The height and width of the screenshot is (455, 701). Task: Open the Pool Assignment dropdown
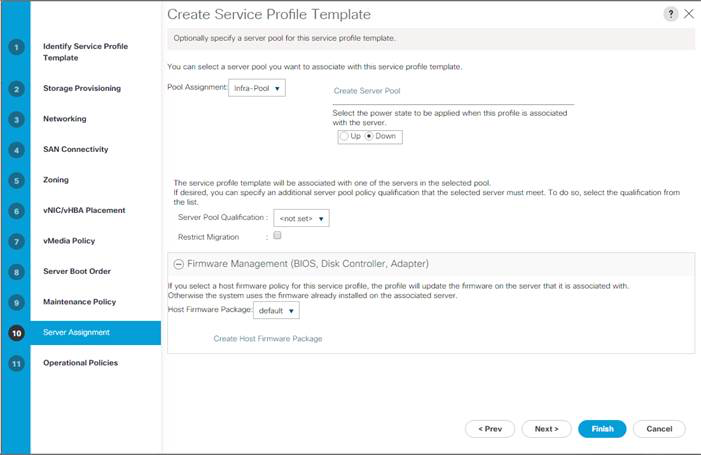(x=259, y=88)
